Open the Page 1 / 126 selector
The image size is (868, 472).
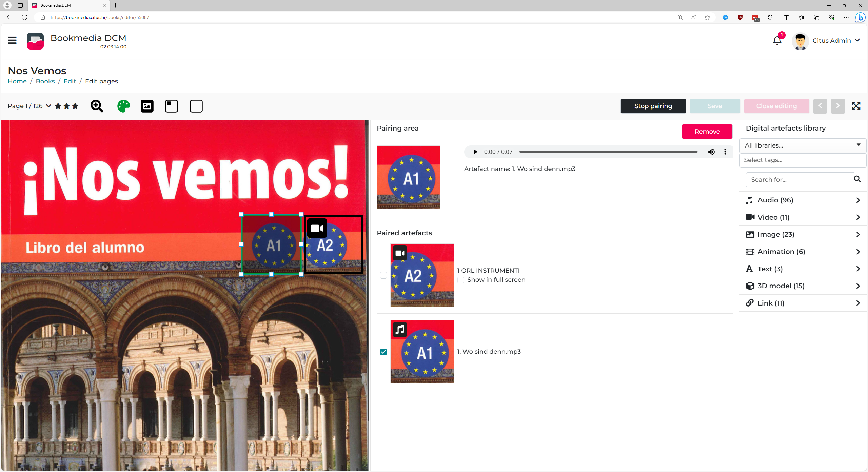(x=29, y=106)
